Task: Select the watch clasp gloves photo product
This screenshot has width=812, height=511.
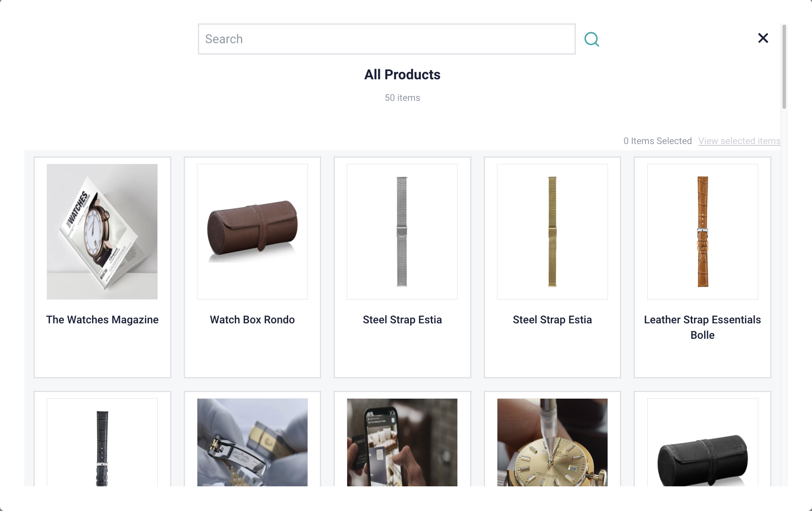Action: pos(252,442)
